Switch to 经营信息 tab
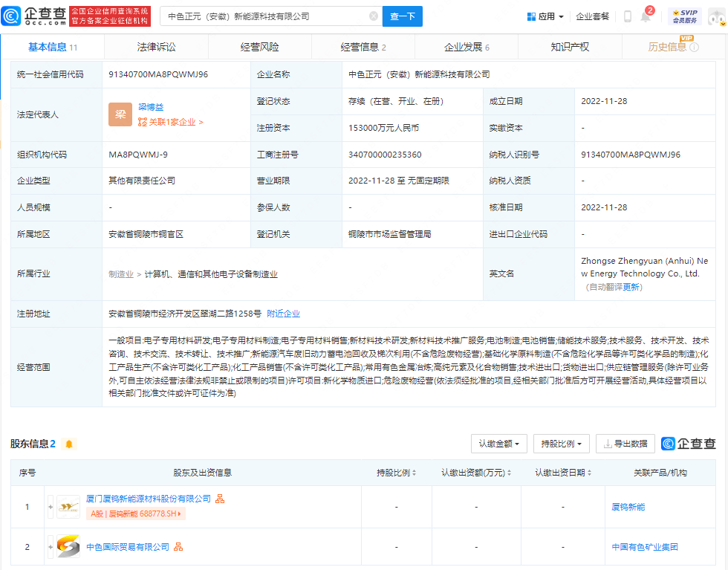Viewport: 728px width, 570px height. pos(363,47)
